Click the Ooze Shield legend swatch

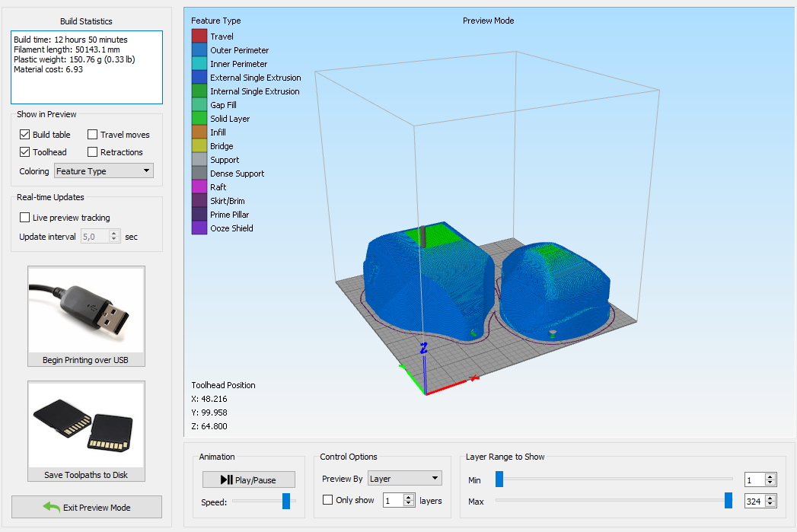coord(199,228)
